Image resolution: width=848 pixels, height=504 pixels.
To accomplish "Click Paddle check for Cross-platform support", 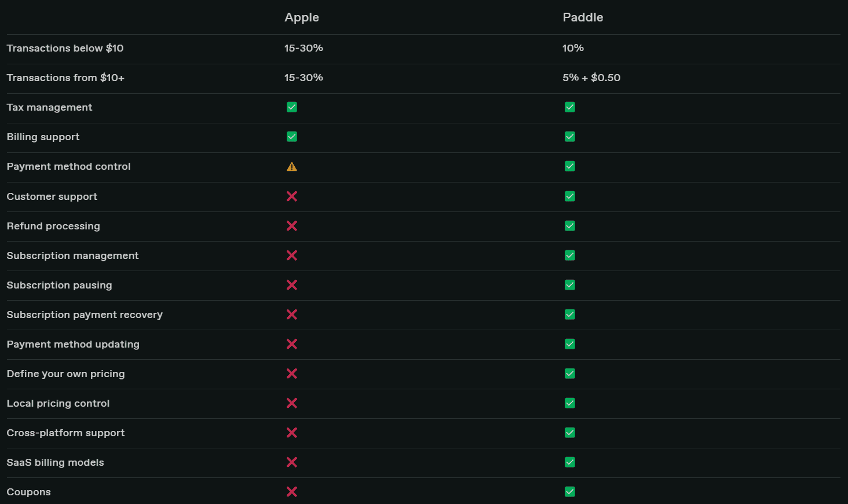I will pyautogui.click(x=570, y=433).
